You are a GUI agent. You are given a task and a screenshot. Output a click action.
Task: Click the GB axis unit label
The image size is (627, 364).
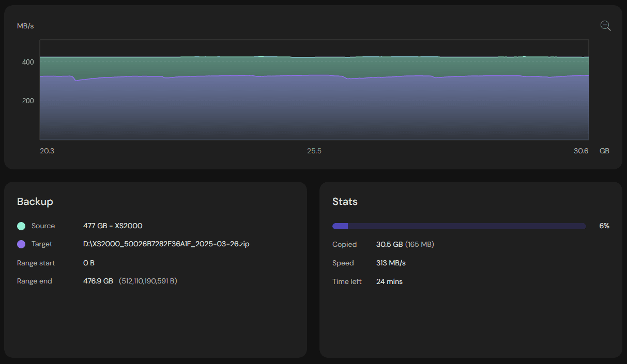[x=604, y=151]
